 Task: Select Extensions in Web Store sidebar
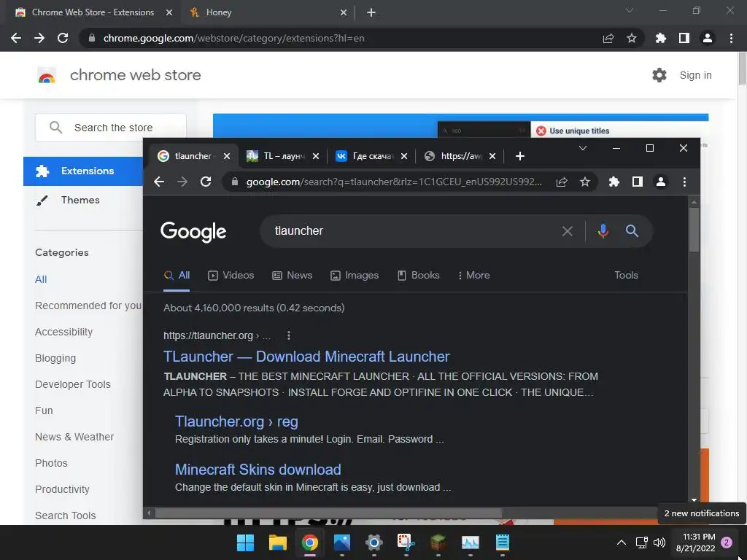pyautogui.click(x=83, y=171)
